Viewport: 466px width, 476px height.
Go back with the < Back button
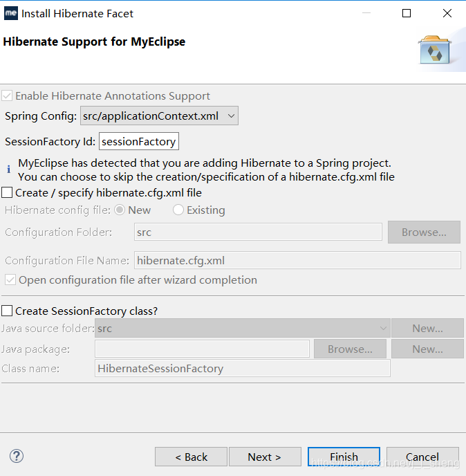pos(191,457)
